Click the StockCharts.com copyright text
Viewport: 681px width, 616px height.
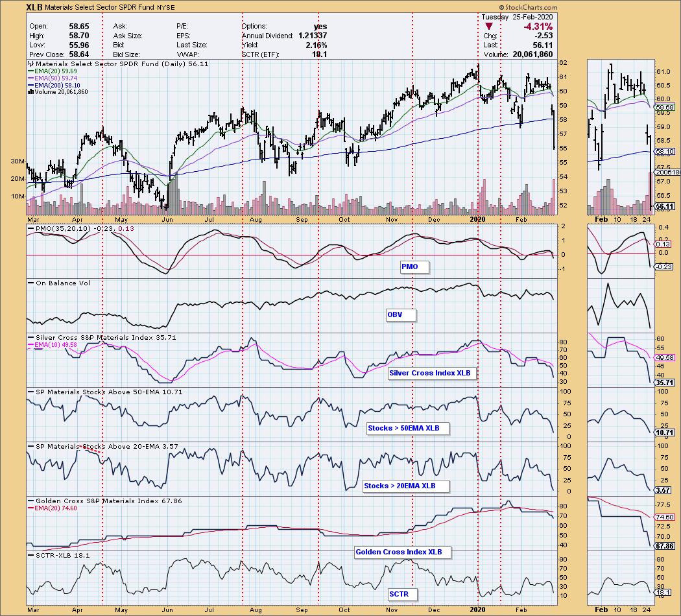pyautogui.click(x=528, y=7)
